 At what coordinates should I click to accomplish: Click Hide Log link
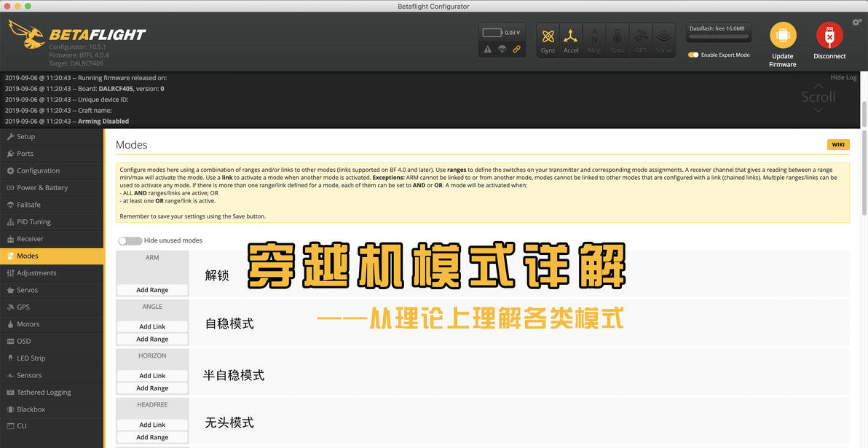tap(843, 77)
